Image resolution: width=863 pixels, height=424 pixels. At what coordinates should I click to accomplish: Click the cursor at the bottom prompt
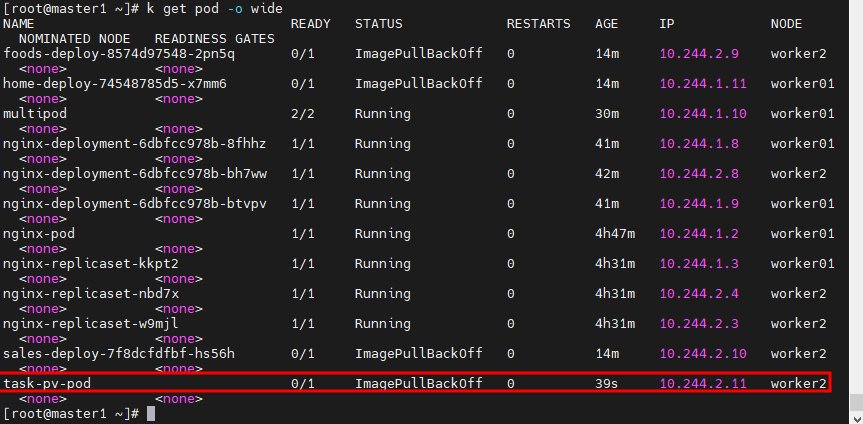[x=151, y=414]
